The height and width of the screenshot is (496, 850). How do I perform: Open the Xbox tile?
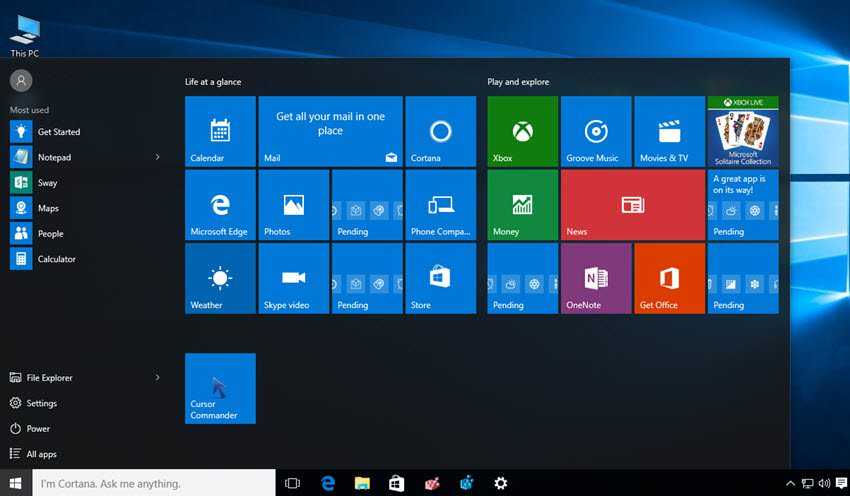523,131
